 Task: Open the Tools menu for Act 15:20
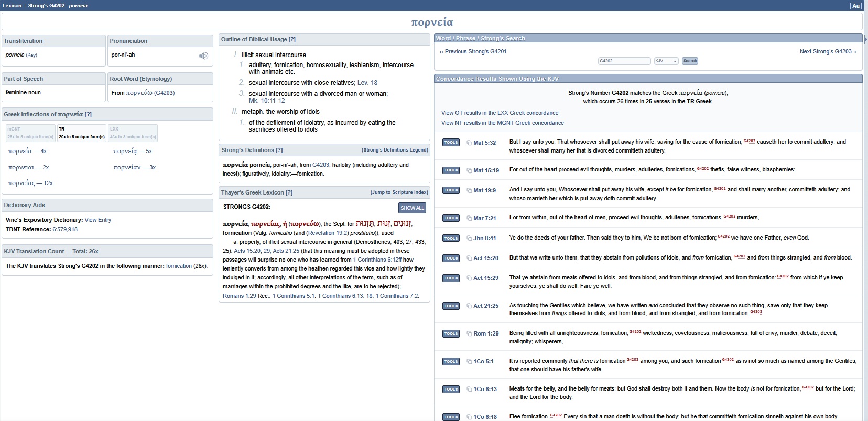click(x=451, y=258)
